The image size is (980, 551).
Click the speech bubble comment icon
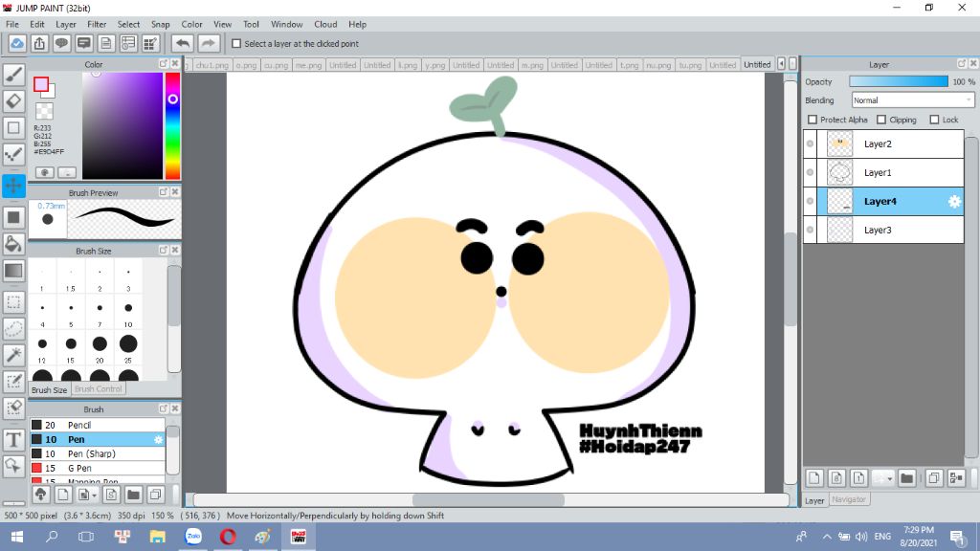[x=61, y=44]
